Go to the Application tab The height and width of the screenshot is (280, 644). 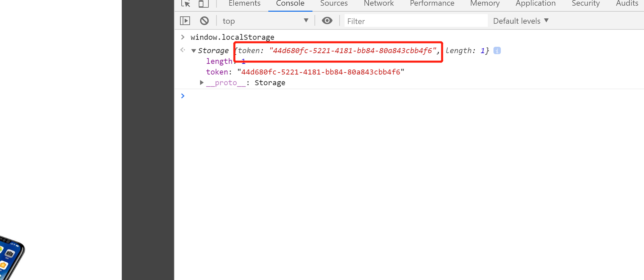535,4
